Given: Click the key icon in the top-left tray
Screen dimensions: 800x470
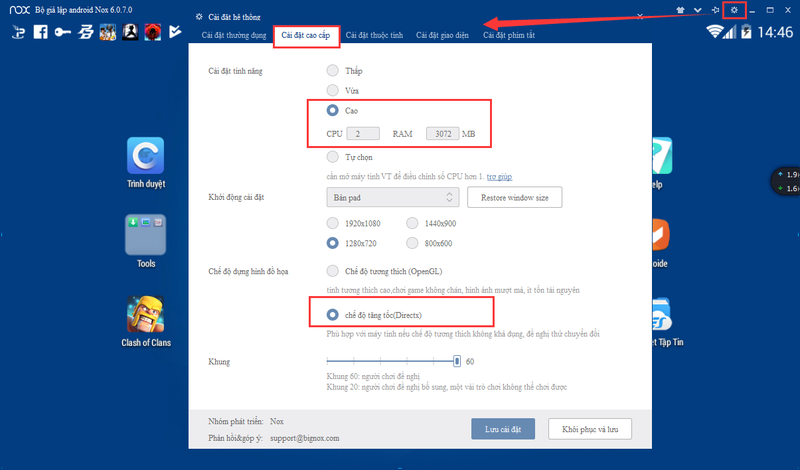Looking at the screenshot, I should point(63,32).
